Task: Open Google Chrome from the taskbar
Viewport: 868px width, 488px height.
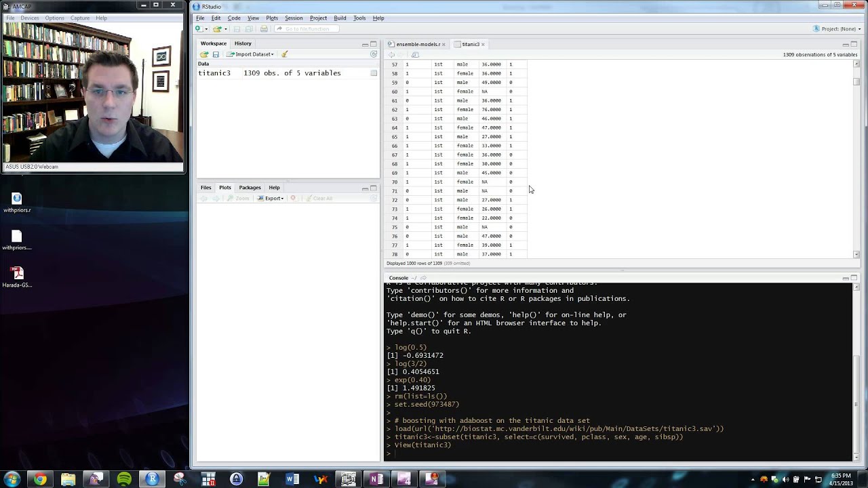Action: pyautogui.click(x=40, y=479)
